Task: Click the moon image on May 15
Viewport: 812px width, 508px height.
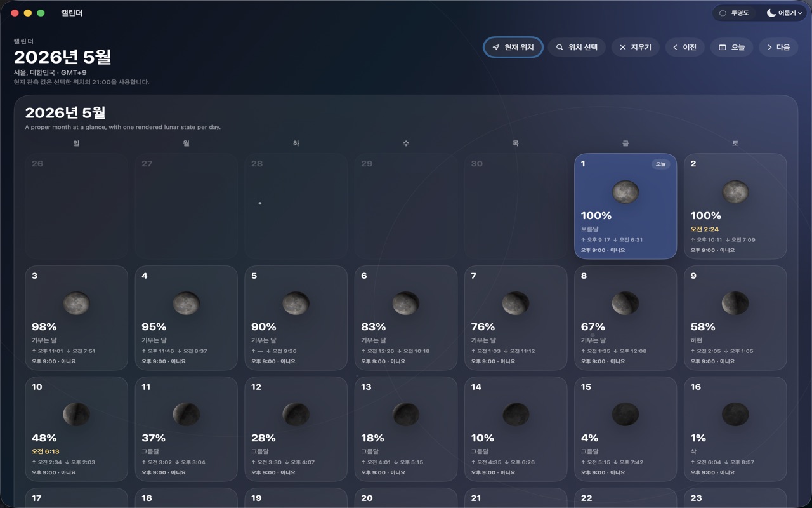Action: tap(625, 415)
